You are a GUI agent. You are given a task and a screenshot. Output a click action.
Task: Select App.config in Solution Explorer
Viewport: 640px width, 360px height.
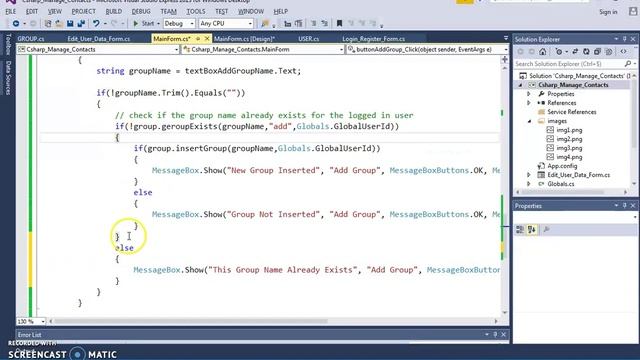(x=562, y=166)
